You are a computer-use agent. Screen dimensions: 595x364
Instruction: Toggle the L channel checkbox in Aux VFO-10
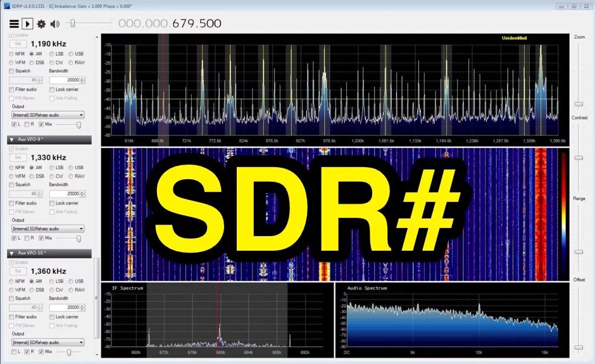[14, 352]
